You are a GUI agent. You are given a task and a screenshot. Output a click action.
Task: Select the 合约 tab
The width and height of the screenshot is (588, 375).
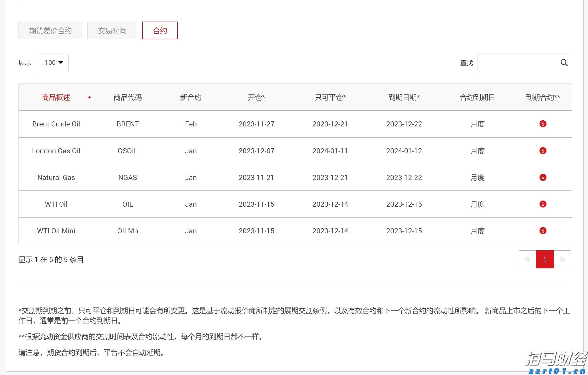pyautogui.click(x=160, y=30)
